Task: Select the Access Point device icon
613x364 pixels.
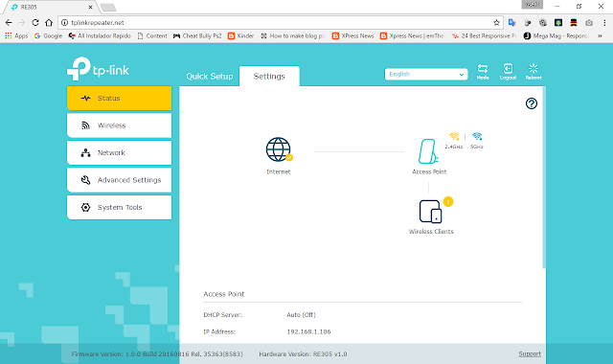Action: coord(428,151)
